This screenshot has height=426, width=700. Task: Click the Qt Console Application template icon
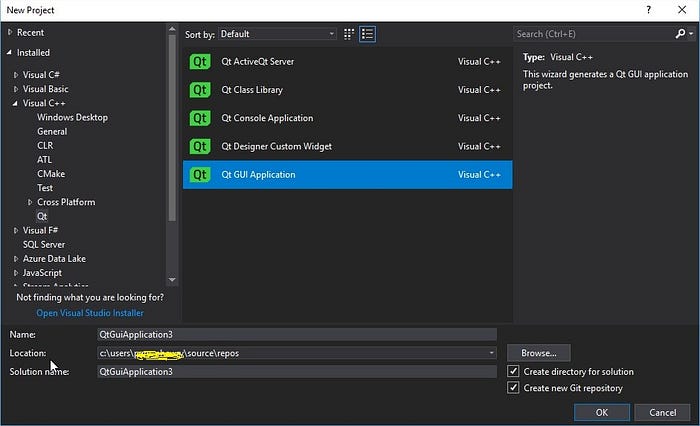(x=200, y=118)
